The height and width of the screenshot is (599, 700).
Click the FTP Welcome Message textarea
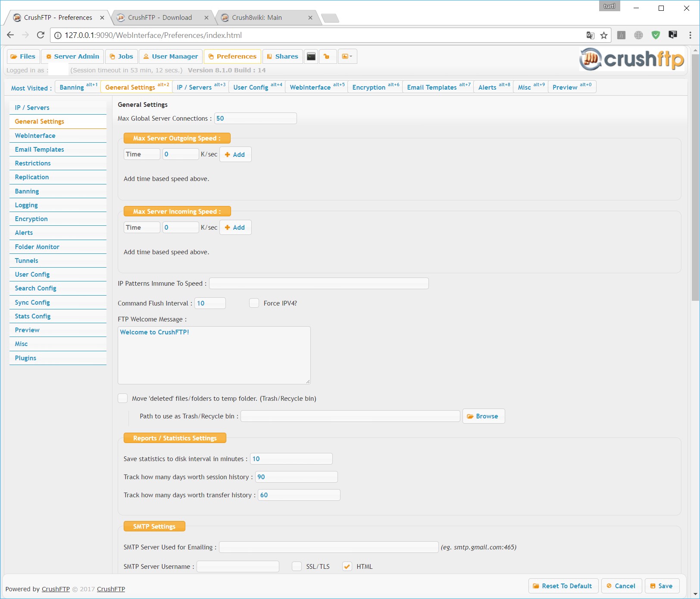pos(214,355)
